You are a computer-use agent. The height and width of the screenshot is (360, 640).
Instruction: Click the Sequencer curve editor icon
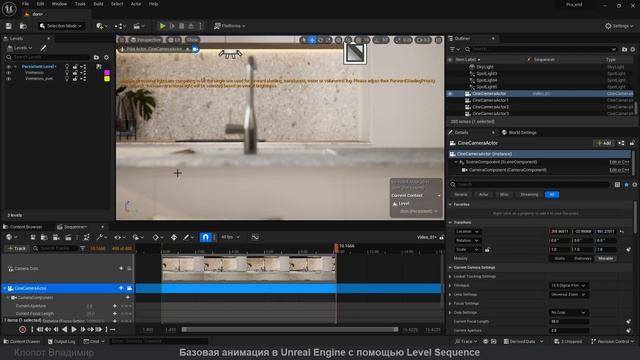(x=255, y=237)
